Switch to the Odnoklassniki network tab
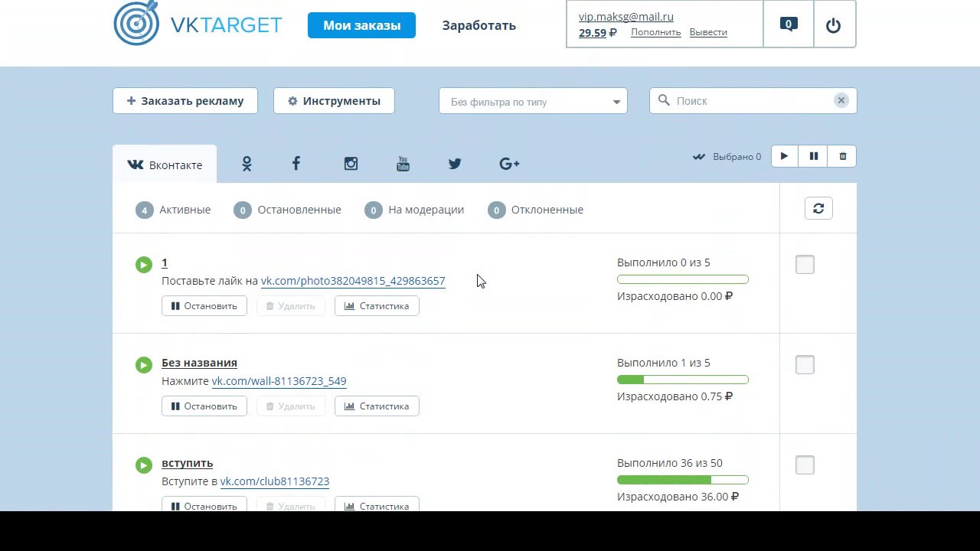 [x=247, y=164]
